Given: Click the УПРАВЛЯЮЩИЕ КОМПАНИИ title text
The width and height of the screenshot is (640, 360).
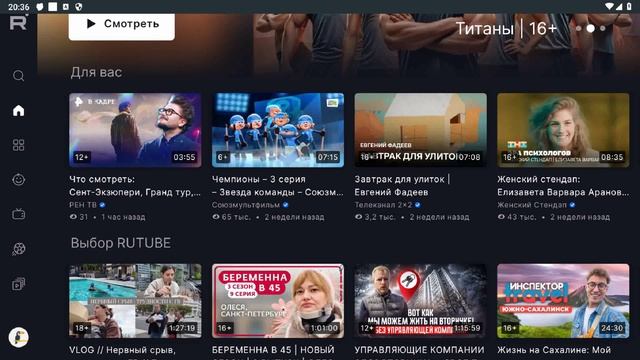Looking at the screenshot, I should pyautogui.click(x=419, y=350).
